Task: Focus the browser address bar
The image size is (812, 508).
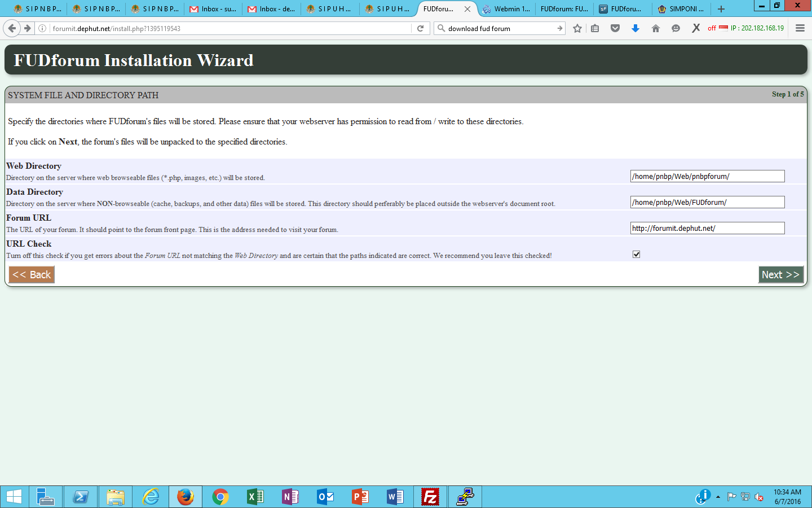Action: pyautogui.click(x=231, y=28)
